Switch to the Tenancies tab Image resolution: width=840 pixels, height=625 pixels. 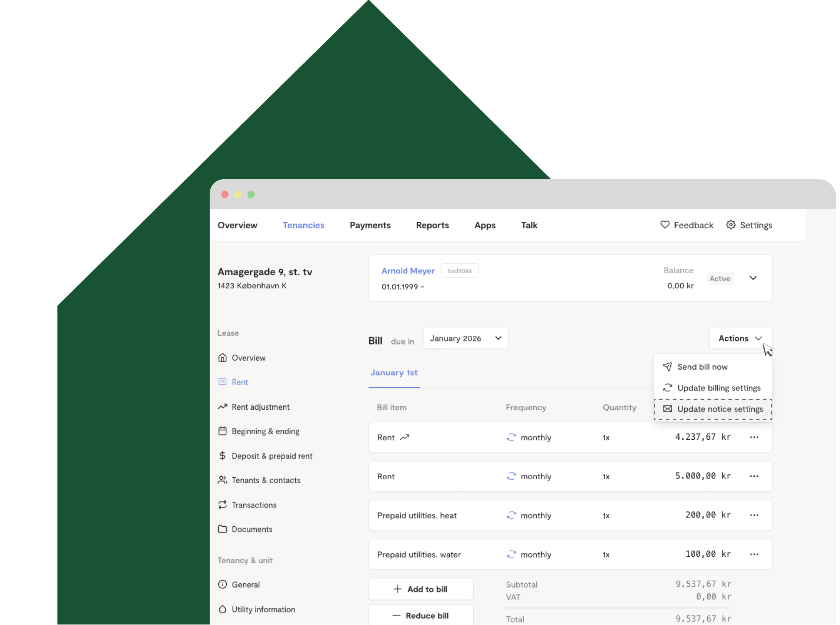[304, 225]
